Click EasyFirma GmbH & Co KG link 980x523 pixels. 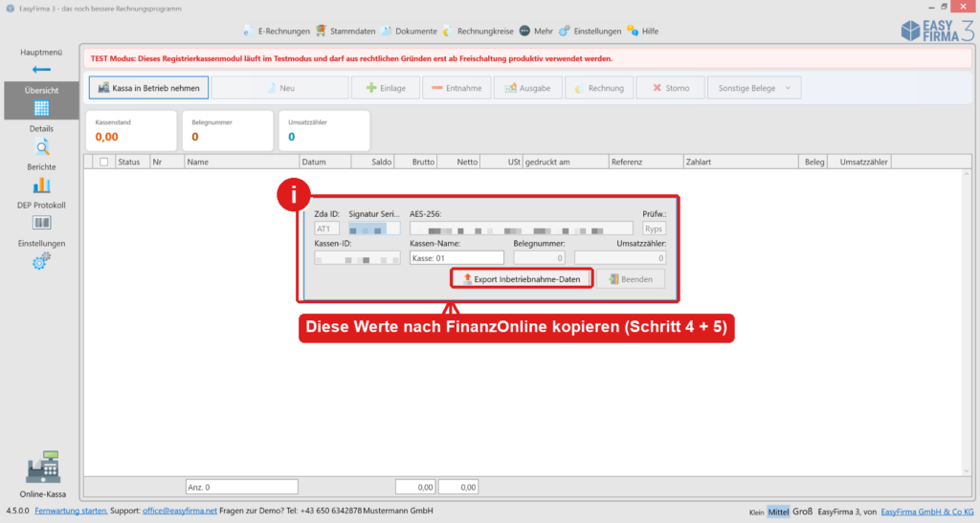pos(926,512)
